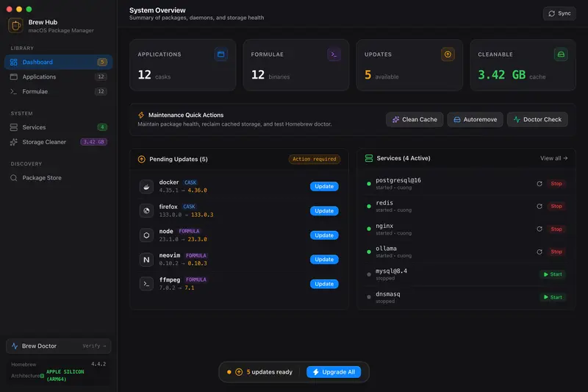Click the System Overview title
Image resolution: width=588 pixels, height=392 pixels.
(x=157, y=10)
